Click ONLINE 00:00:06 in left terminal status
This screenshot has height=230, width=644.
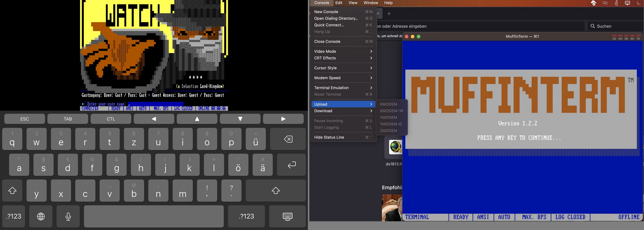coord(212,108)
